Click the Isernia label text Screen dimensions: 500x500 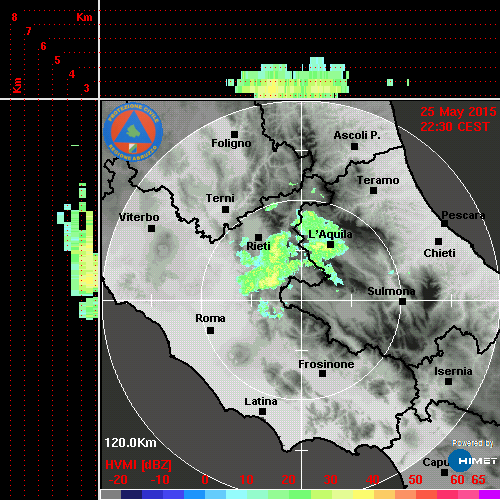pyautogui.click(x=453, y=371)
